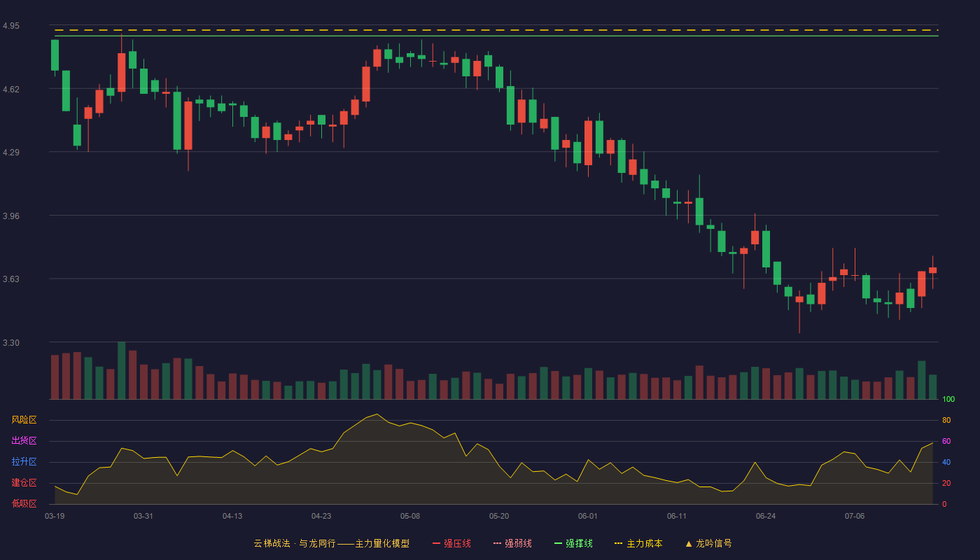The image size is (980, 560).
Task: Toggle 主力成本 dashed line in legend
Action: point(638,543)
